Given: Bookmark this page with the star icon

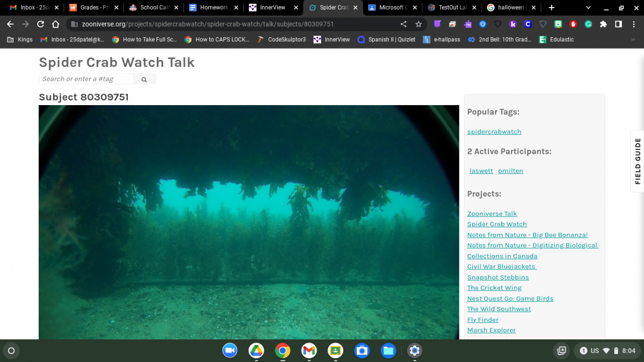Looking at the screenshot, I should pos(419,24).
